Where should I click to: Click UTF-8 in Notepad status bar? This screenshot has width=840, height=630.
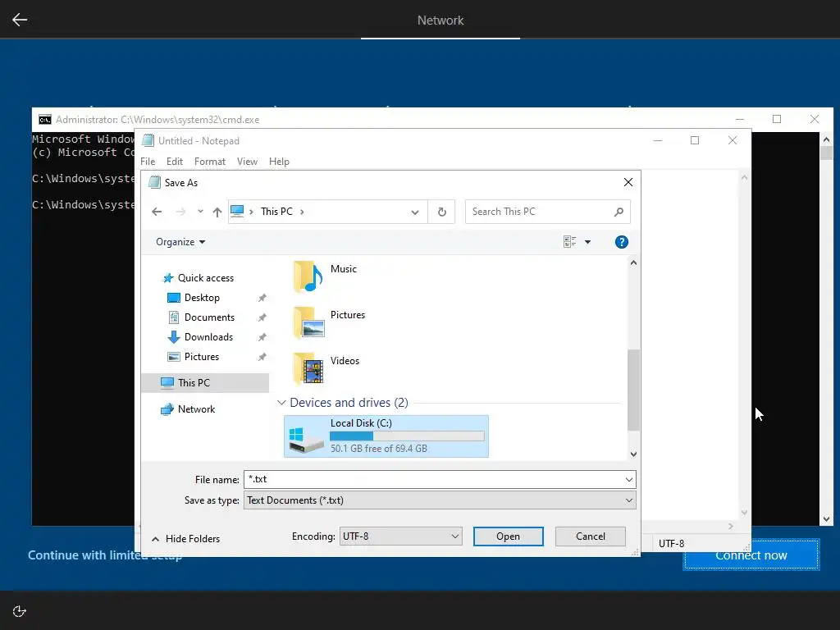[x=671, y=544]
